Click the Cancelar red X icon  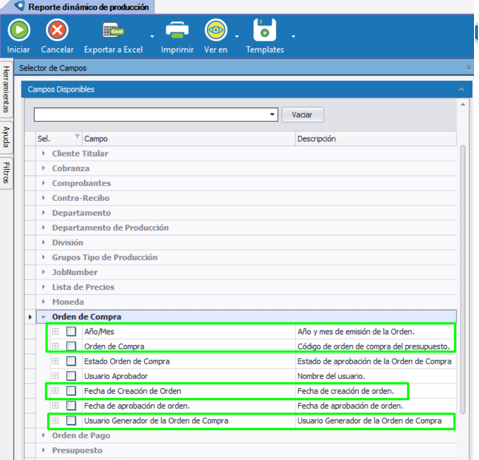pyautogui.click(x=57, y=30)
